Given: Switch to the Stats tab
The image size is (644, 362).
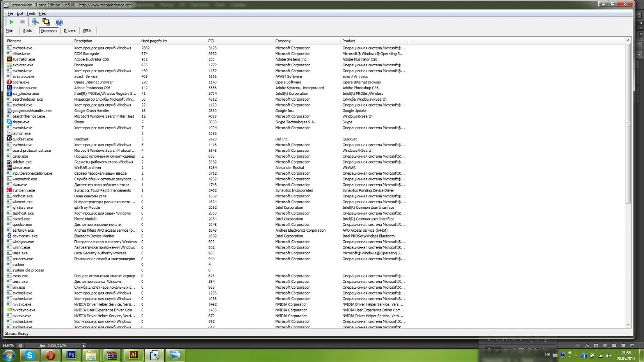Looking at the screenshot, I should (27, 30).
